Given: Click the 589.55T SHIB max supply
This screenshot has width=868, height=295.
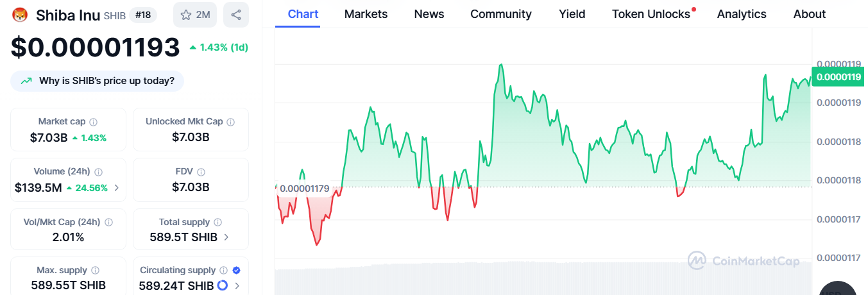Looking at the screenshot, I should point(69,285).
